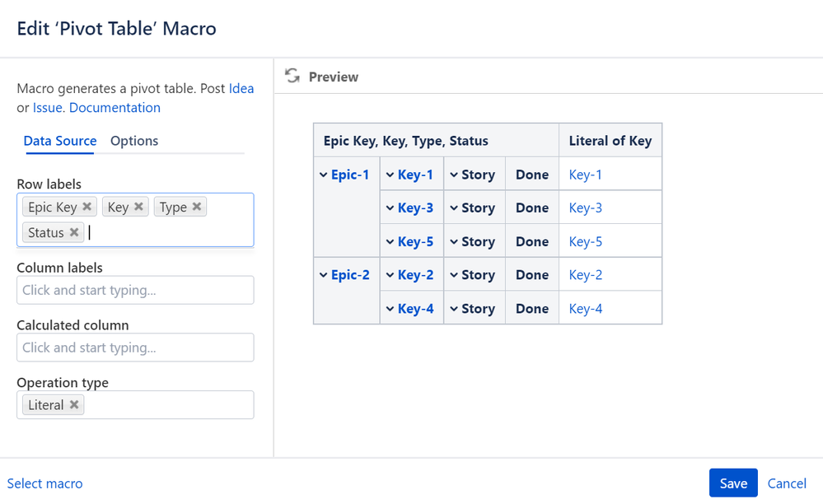Open the Key-2 link in Literal column
This screenshot has height=504, width=823.
pos(586,275)
